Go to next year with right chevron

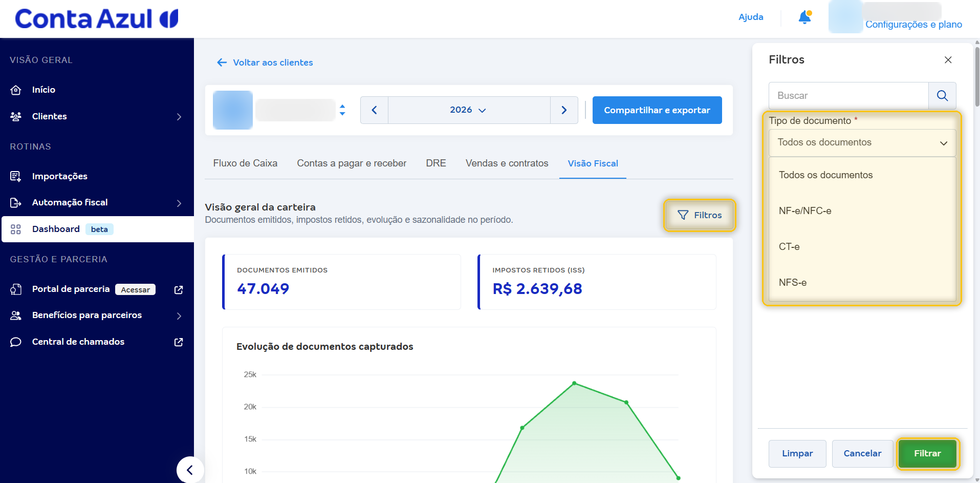pos(564,110)
